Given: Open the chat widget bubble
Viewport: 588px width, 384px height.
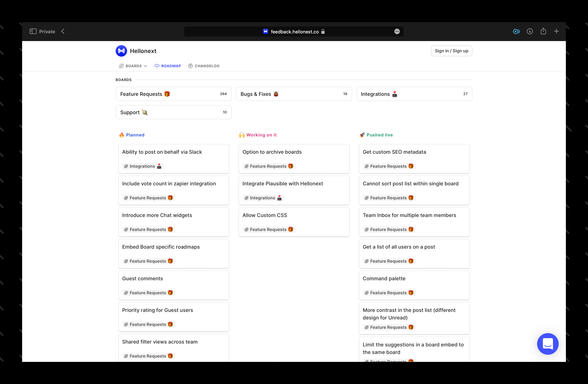Looking at the screenshot, I should click(548, 344).
